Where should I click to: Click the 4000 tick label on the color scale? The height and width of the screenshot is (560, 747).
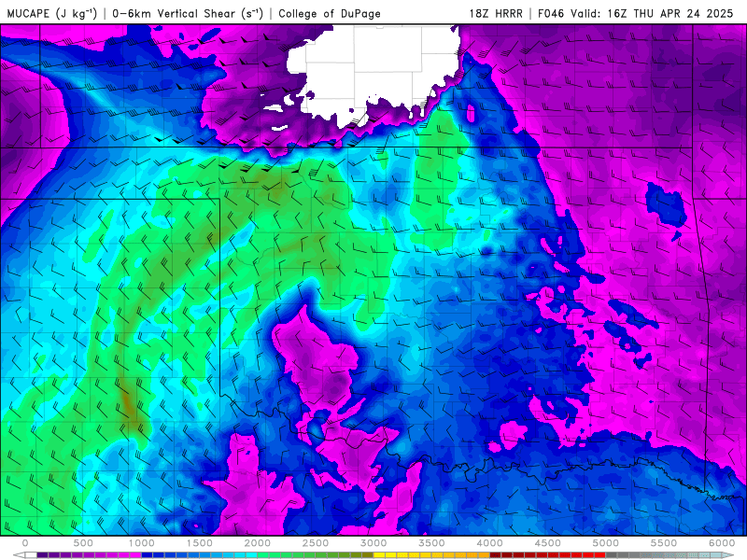tap(489, 543)
